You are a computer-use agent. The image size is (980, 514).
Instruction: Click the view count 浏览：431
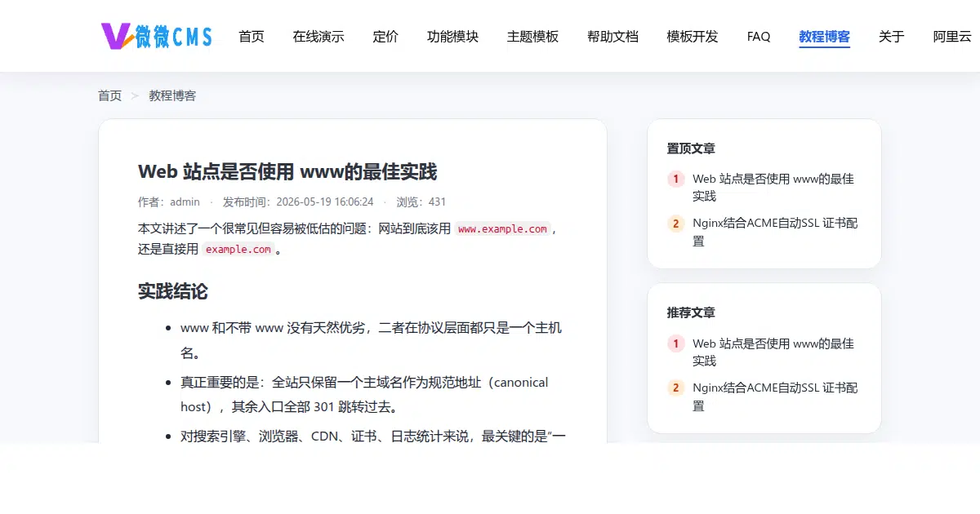click(421, 202)
